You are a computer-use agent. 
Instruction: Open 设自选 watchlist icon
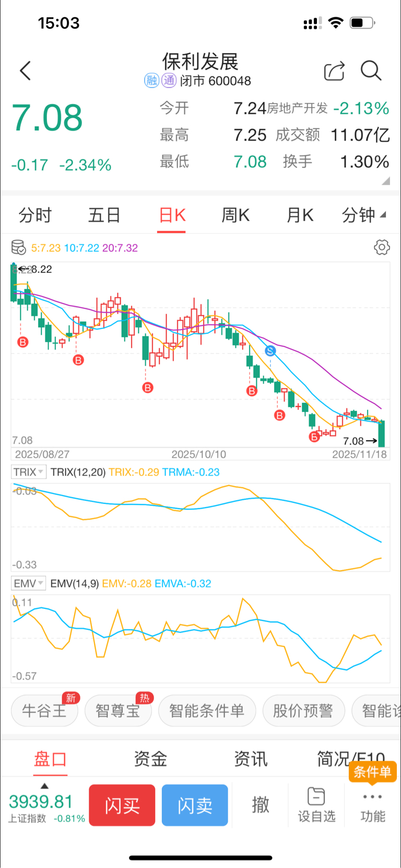pos(316,805)
